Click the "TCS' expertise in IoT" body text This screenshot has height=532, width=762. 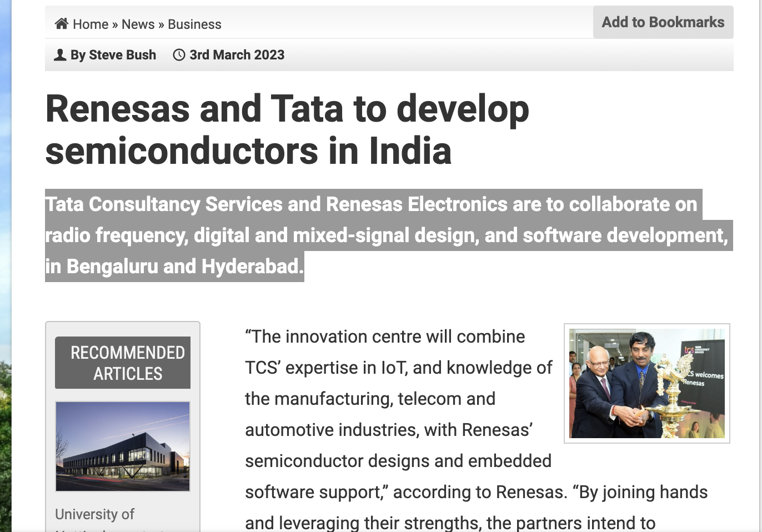344,368
